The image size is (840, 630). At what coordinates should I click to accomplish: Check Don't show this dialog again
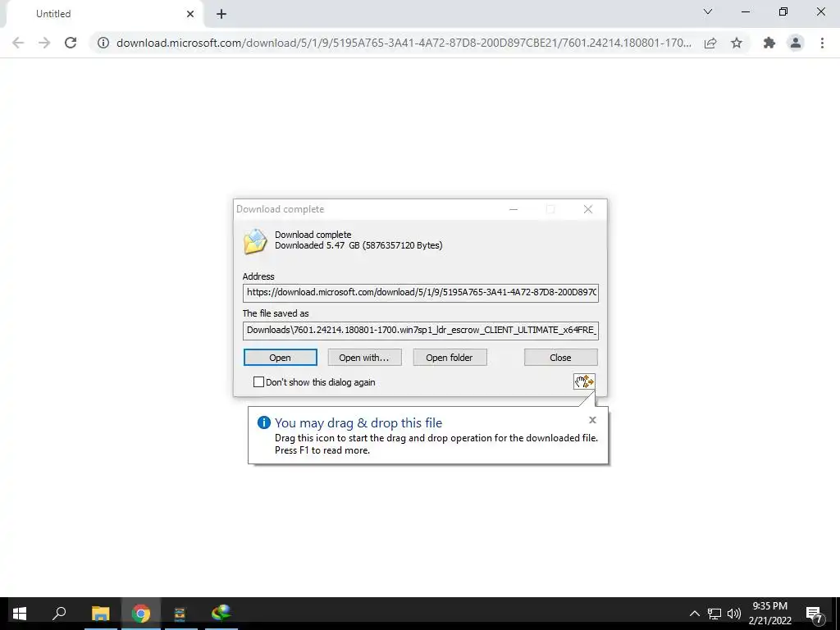click(258, 382)
